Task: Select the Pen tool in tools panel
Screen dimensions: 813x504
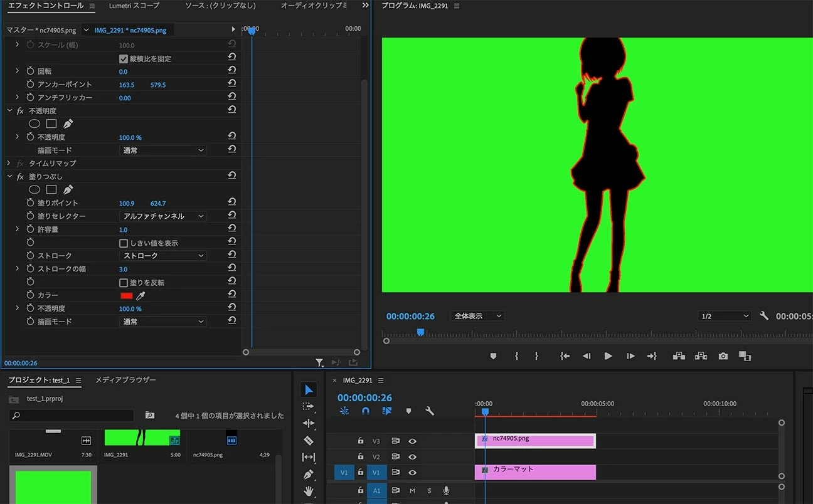Action: tap(308, 475)
